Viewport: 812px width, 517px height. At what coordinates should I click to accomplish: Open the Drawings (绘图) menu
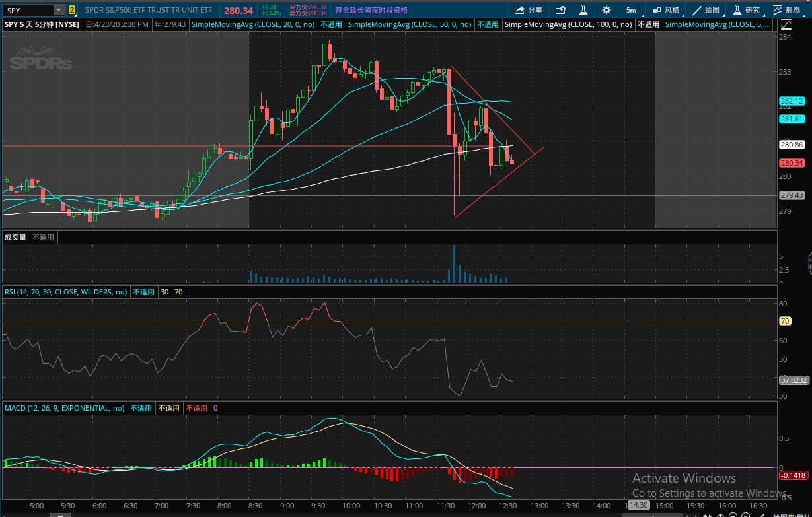[706, 10]
